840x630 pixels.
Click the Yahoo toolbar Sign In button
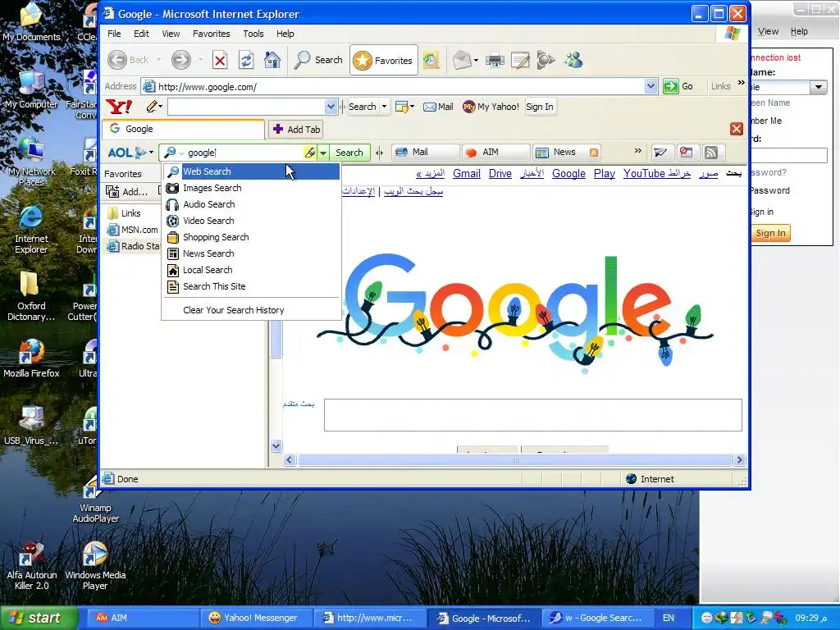(540, 107)
